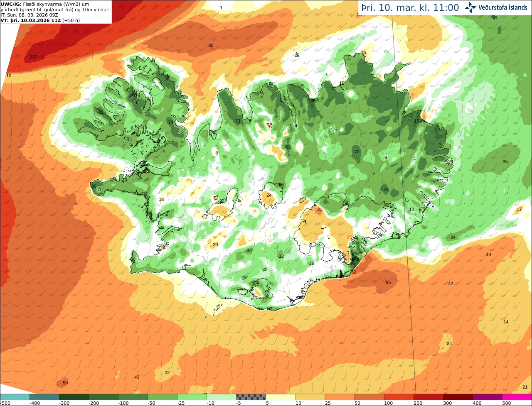Click the 'Þri. 10. mar. kl. 11:00' header
The width and height of the screenshot is (532, 406).
pyautogui.click(x=410, y=7)
